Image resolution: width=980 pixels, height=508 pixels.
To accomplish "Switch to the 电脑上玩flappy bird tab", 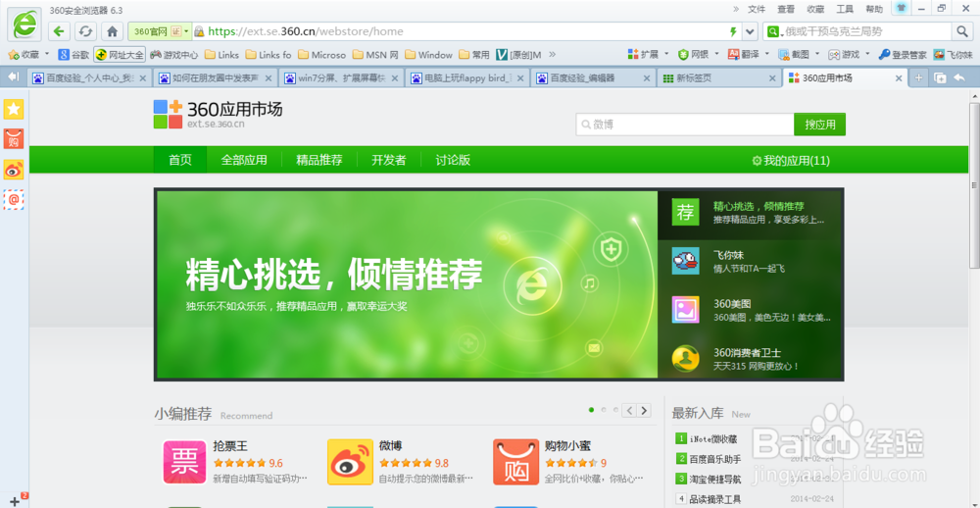I will click(x=467, y=78).
